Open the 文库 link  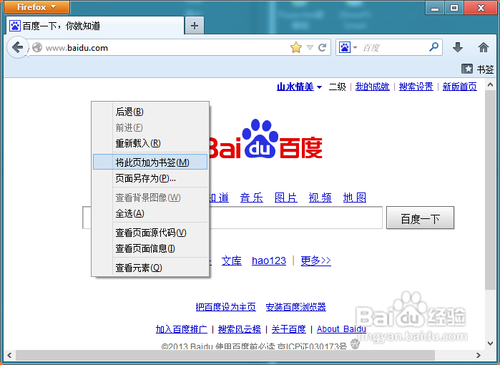[x=232, y=261]
